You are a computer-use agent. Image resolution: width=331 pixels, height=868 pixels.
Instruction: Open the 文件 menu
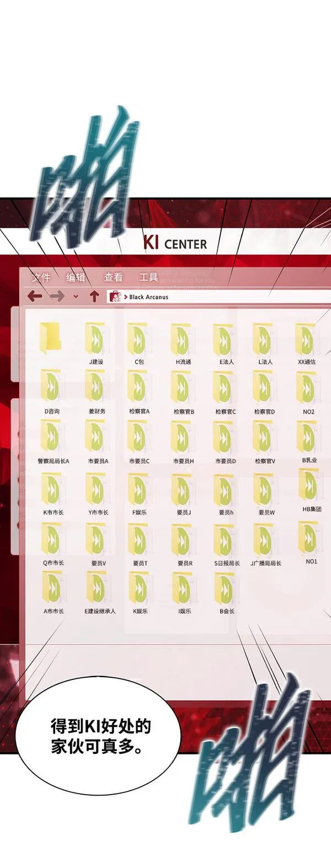click(41, 277)
